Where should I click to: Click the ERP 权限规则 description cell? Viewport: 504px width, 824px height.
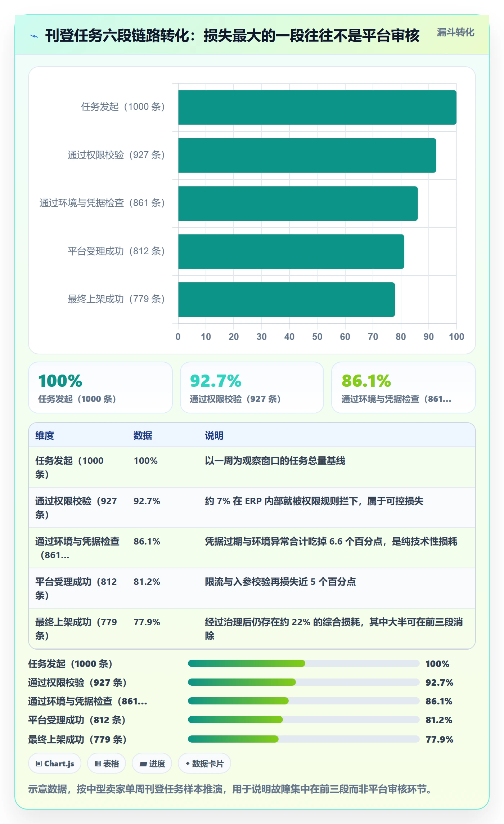click(x=314, y=501)
